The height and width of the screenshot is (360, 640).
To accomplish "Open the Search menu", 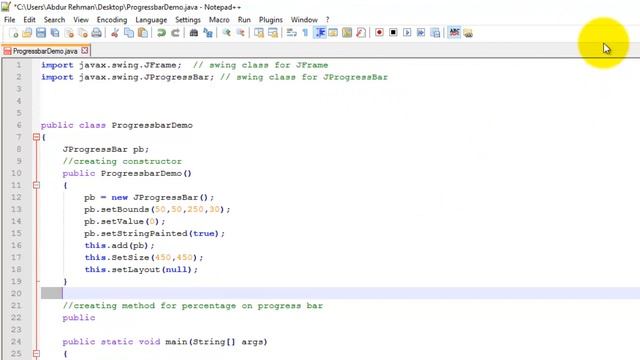I will click(54, 20).
